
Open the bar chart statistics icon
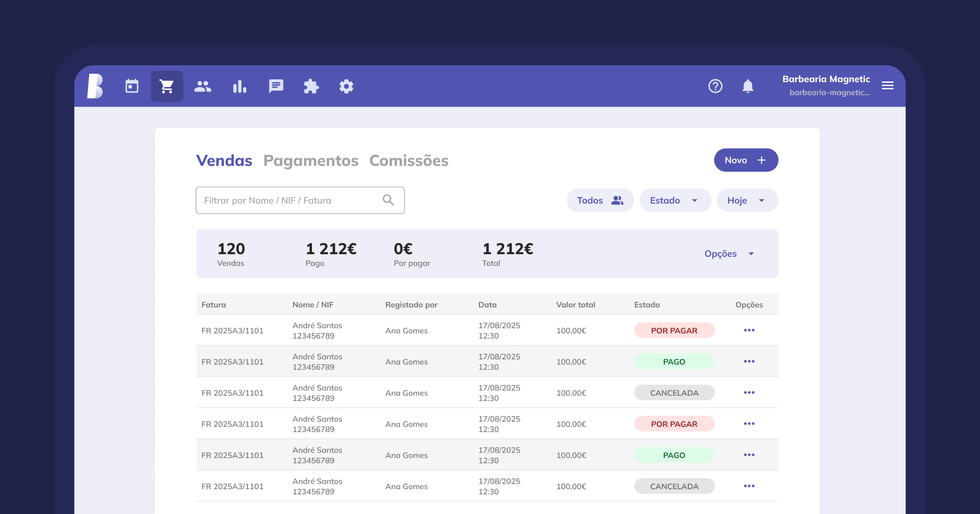click(240, 86)
